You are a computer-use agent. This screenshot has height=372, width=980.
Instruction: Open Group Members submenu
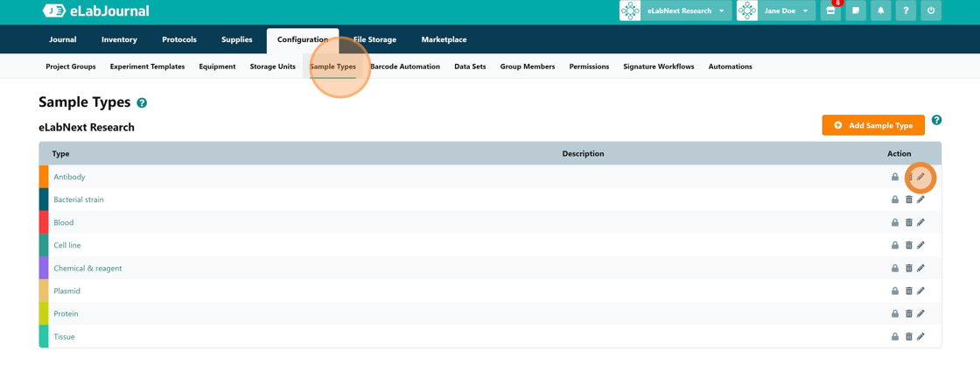point(528,67)
